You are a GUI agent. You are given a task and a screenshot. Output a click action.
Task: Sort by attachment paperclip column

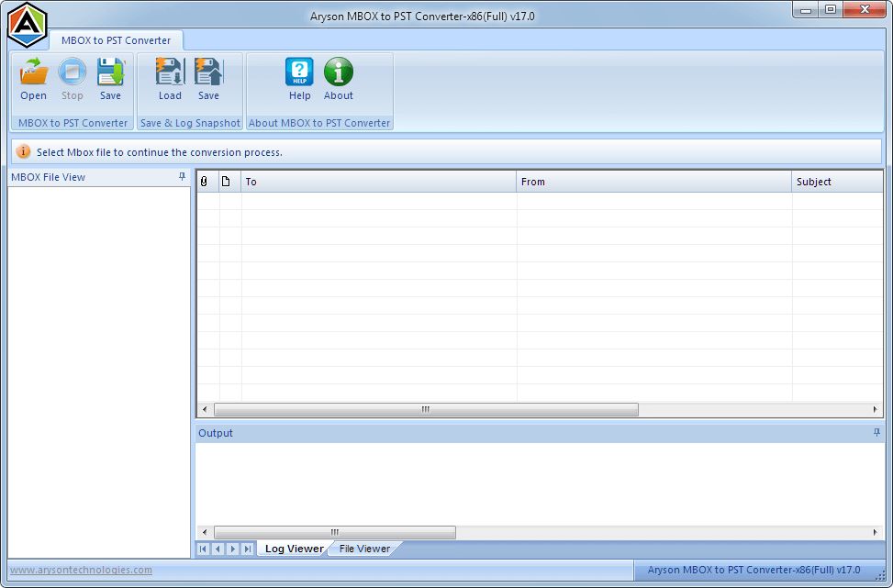pyautogui.click(x=207, y=182)
